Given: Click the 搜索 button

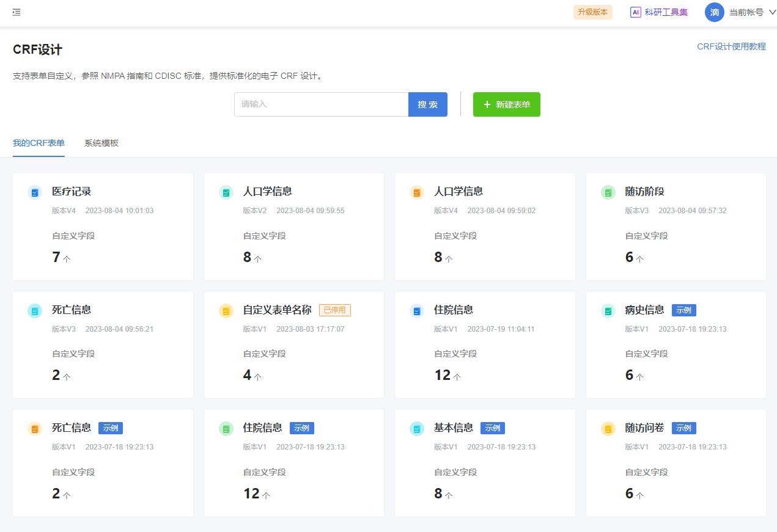Looking at the screenshot, I should (427, 104).
